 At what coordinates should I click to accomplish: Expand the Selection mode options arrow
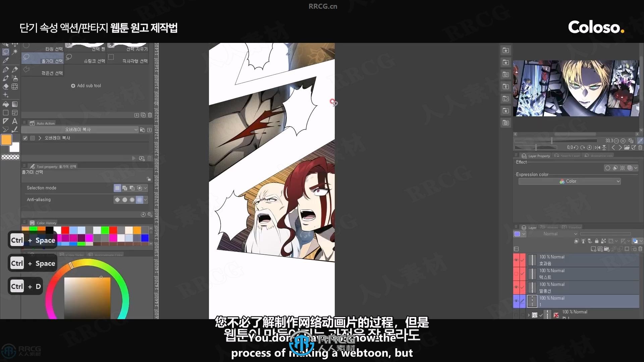146,188
